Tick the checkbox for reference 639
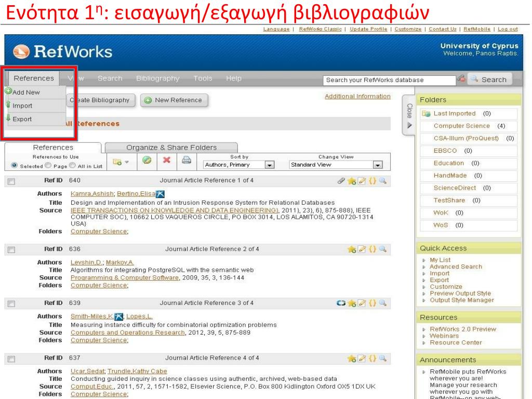The image size is (532, 399). 11,303
